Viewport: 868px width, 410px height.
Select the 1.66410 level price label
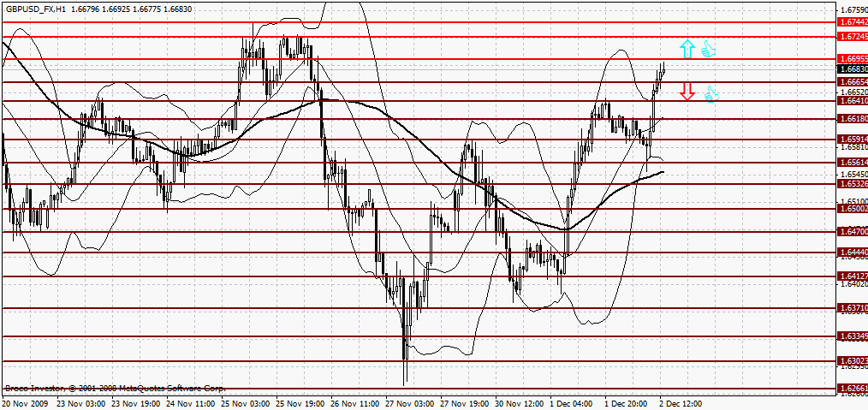(853, 101)
